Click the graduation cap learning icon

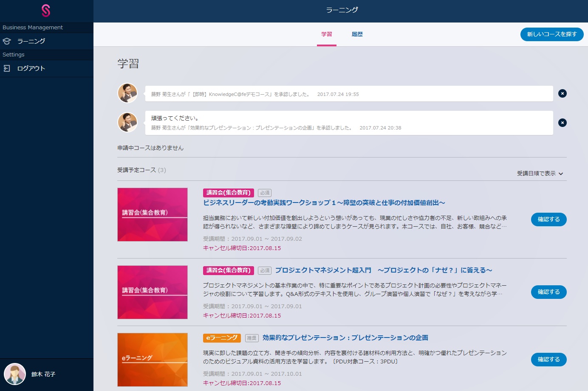coord(7,41)
